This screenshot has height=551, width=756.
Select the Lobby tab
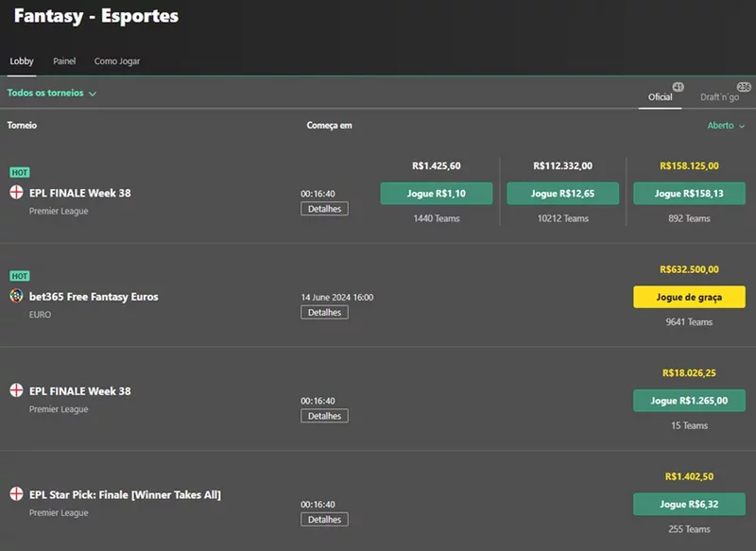point(22,61)
